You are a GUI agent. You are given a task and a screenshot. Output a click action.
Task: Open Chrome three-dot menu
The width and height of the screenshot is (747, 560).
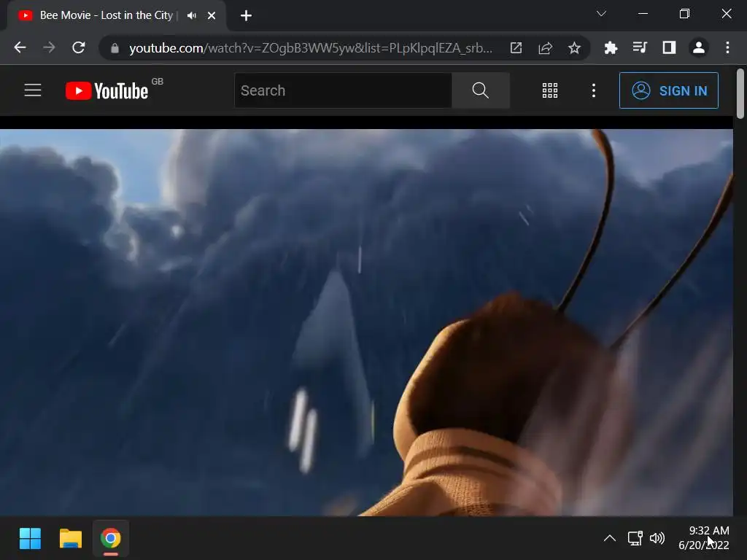click(x=727, y=47)
